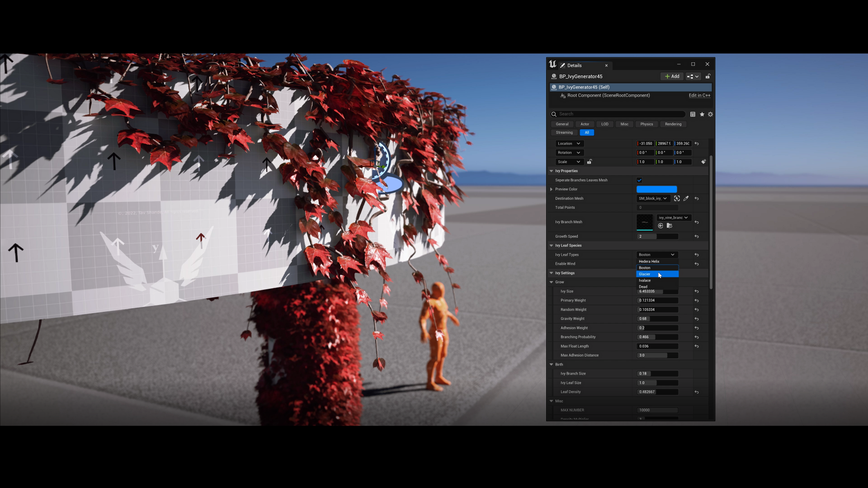Viewport: 868px width, 488px height.
Task: Switch to the Physics filter tab
Action: click(x=646, y=124)
